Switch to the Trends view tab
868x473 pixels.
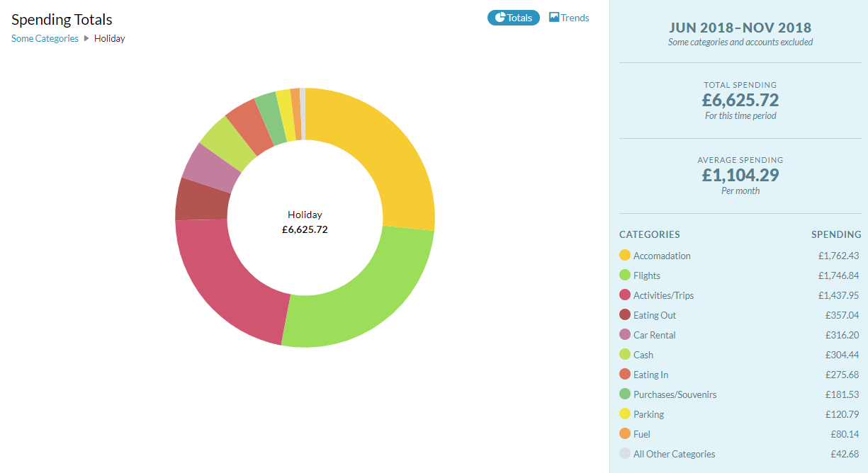coord(569,18)
